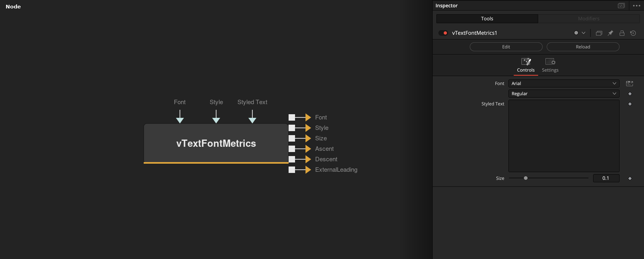Click the ExternalLeading output label

[336, 170]
